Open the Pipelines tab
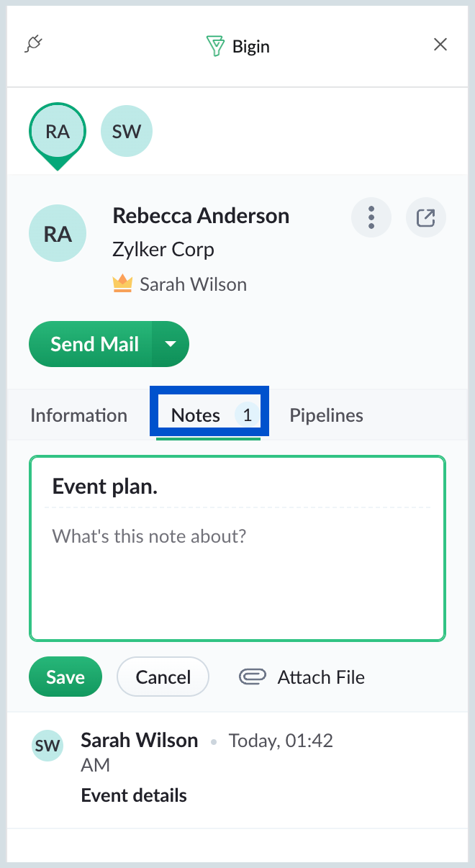Screen dimensions: 475x868 click(x=326, y=415)
